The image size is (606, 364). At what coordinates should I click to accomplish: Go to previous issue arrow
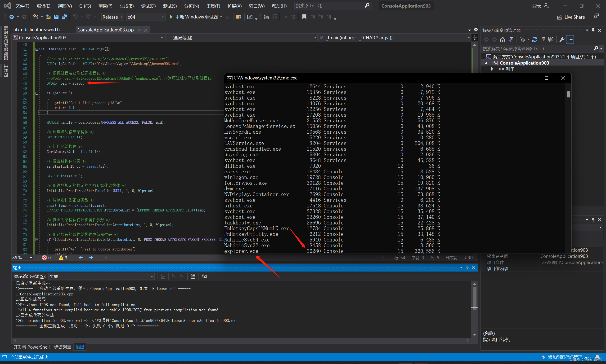coord(81,258)
